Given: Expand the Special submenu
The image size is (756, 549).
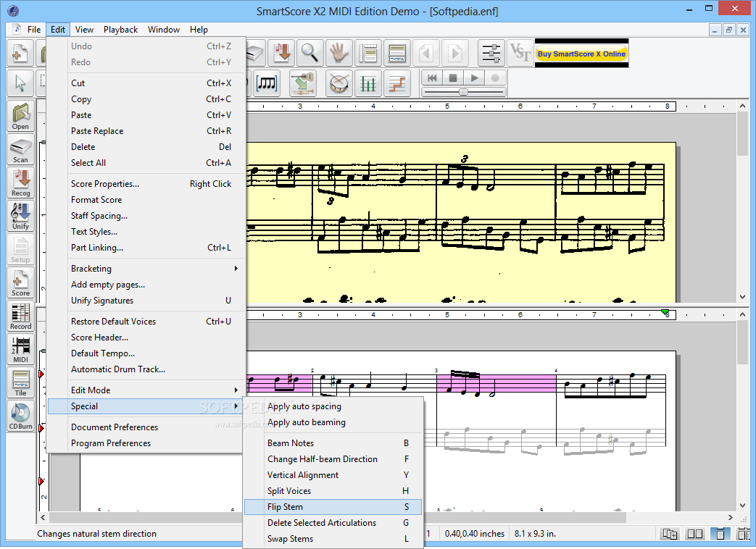Looking at the screenshot, I should [x=146, y=406].
